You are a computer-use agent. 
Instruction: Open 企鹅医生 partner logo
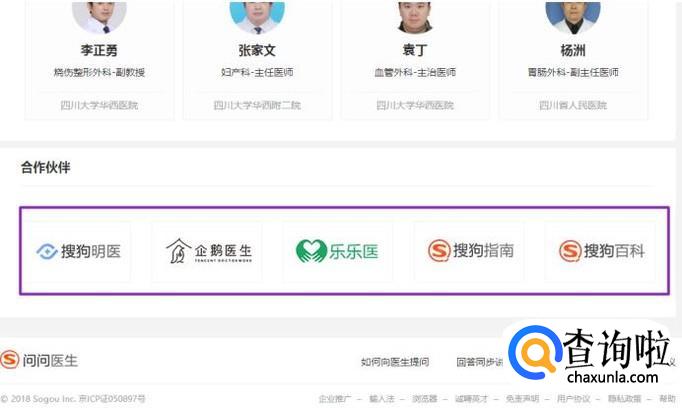click(207, 251)
